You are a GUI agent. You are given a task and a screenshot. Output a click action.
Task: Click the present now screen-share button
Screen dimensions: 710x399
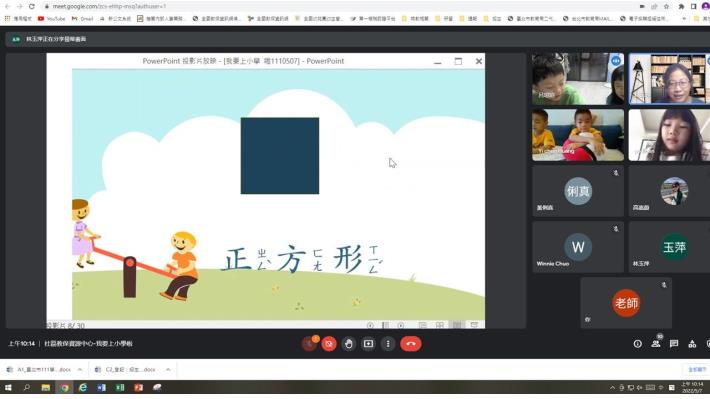(368, 344)
